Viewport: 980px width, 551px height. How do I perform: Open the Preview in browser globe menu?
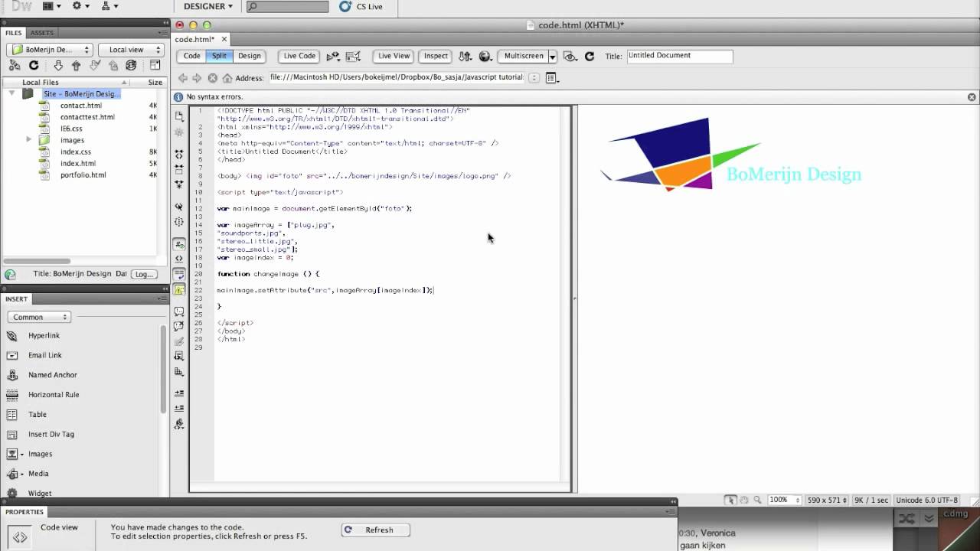point(485,56)
